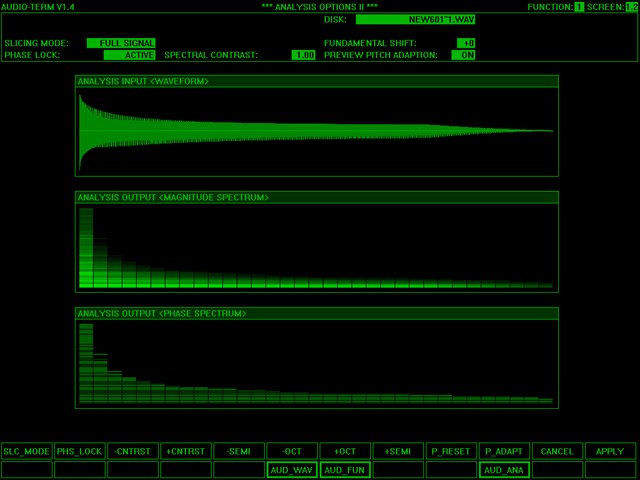Click inside the analysis input waveform display
Viewport: 640px width, 480px height.
317,131
